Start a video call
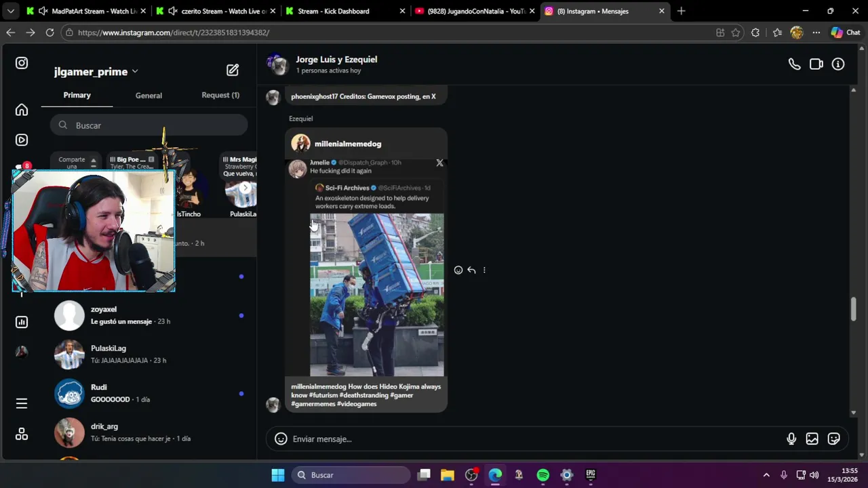The image size is (868, 488). [x=816, y=64]
